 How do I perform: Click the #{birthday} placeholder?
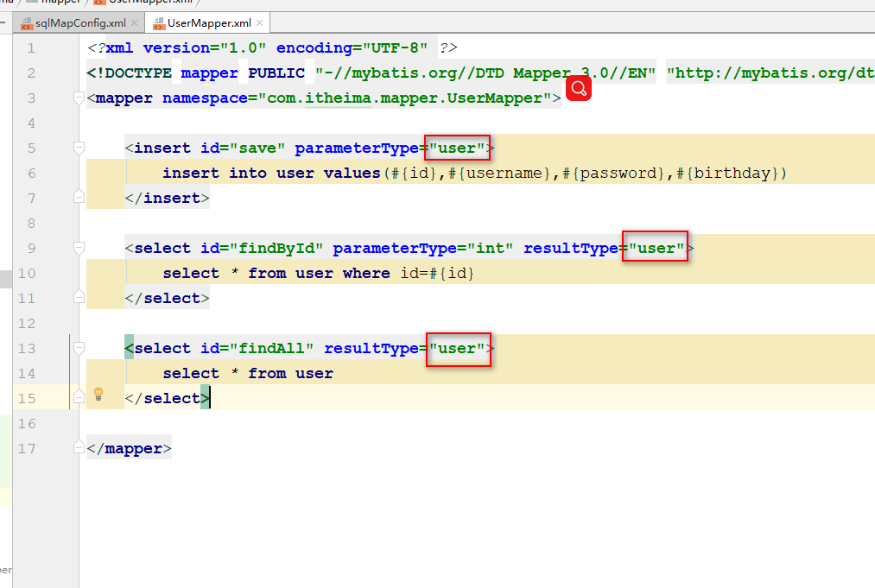[727, 174]
